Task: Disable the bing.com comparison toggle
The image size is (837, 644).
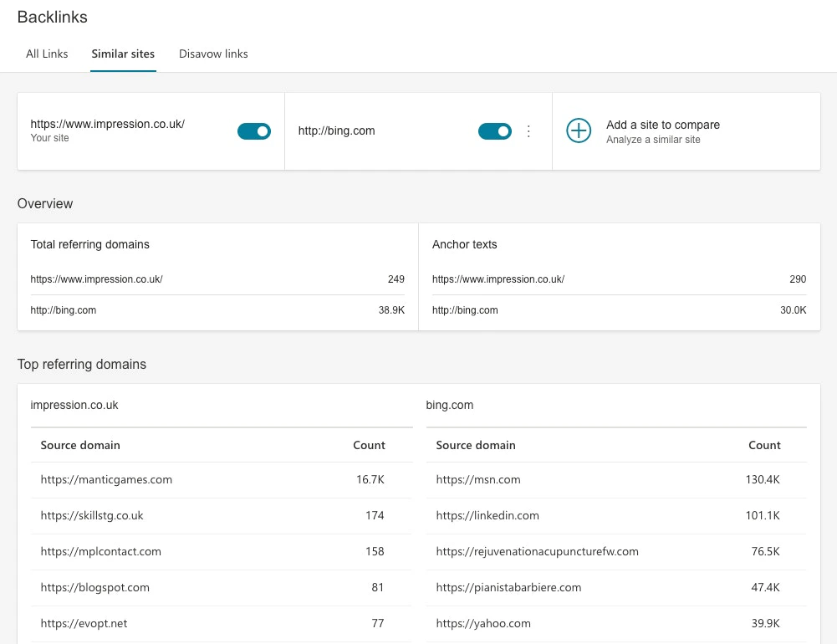Action: click(x=495, y=131)
